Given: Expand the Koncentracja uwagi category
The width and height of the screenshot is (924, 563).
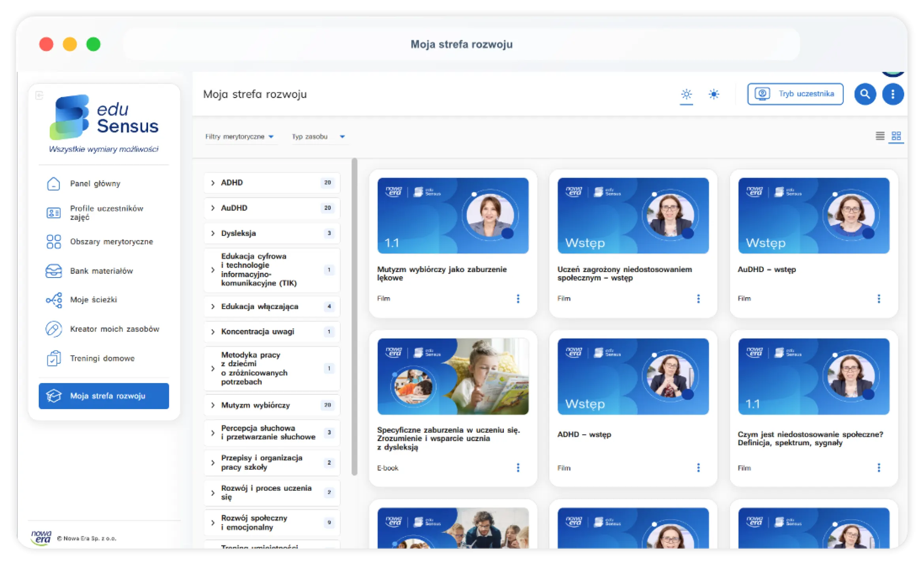Looking at the screenshot, I should [x=272, y=332].
